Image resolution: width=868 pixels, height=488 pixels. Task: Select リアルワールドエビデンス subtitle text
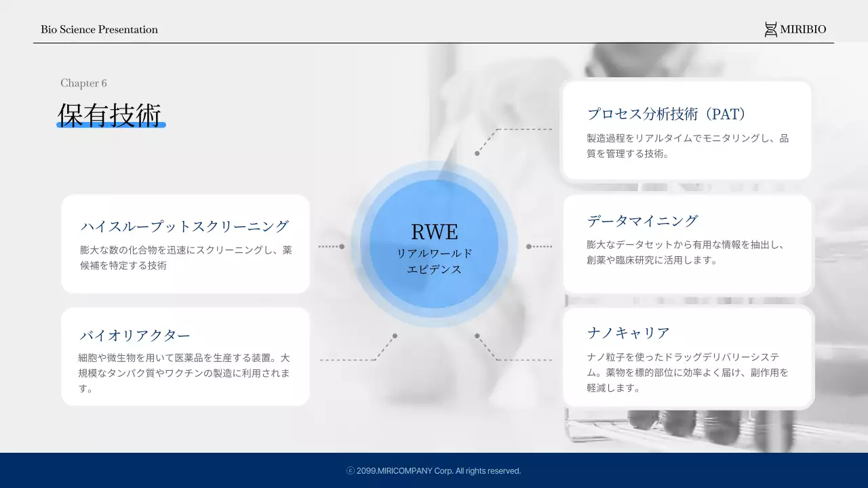435,262
